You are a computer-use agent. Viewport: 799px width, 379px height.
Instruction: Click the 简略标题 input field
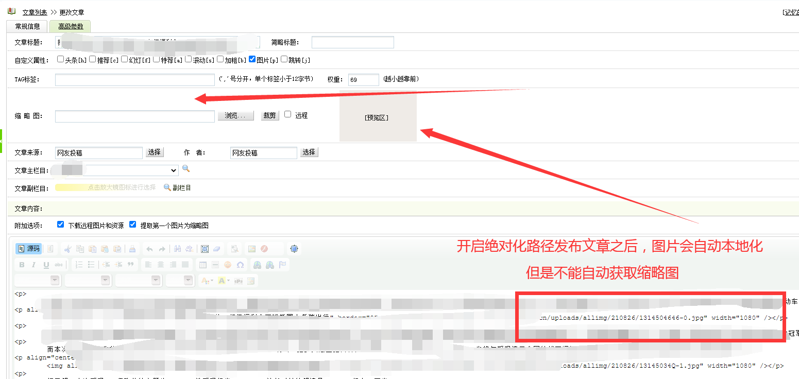pos(353,42)
